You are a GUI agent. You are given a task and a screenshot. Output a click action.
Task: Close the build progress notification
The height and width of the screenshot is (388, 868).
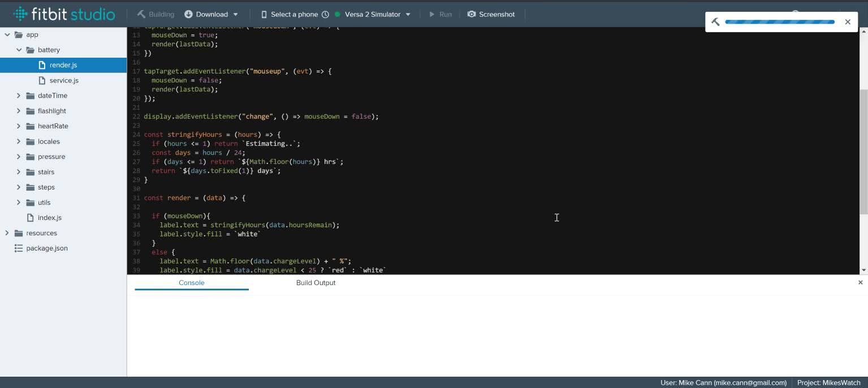click(x=847, y=22)
